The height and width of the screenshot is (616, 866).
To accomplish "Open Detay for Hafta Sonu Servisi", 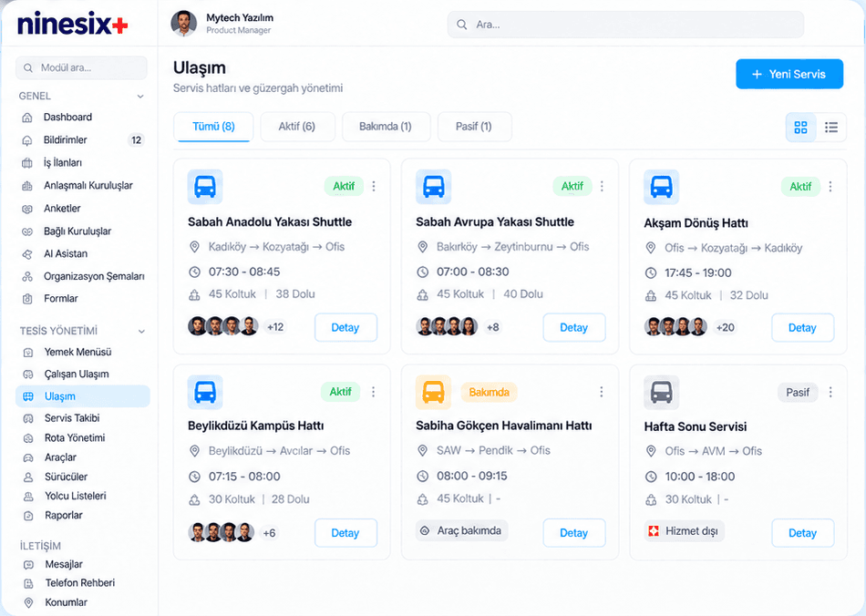I will 802,533.
